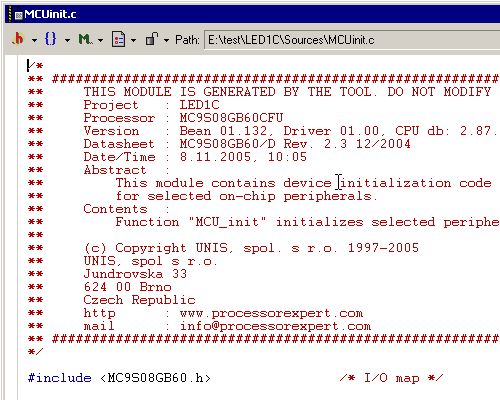This screenshot has height=400, width=500.
Task: Click the "MCU_init" function name in comment
Action: click(x=227, y=222)
